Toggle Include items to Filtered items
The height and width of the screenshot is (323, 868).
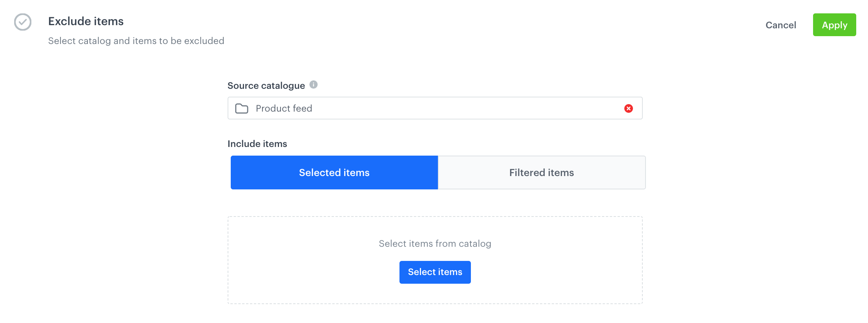[x=541, y=172]
